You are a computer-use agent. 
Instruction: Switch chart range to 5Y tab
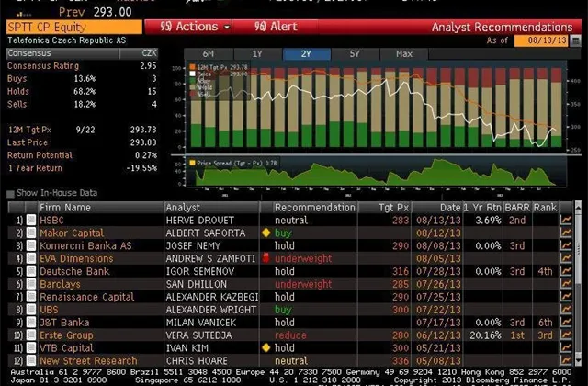tap(355, 54)
